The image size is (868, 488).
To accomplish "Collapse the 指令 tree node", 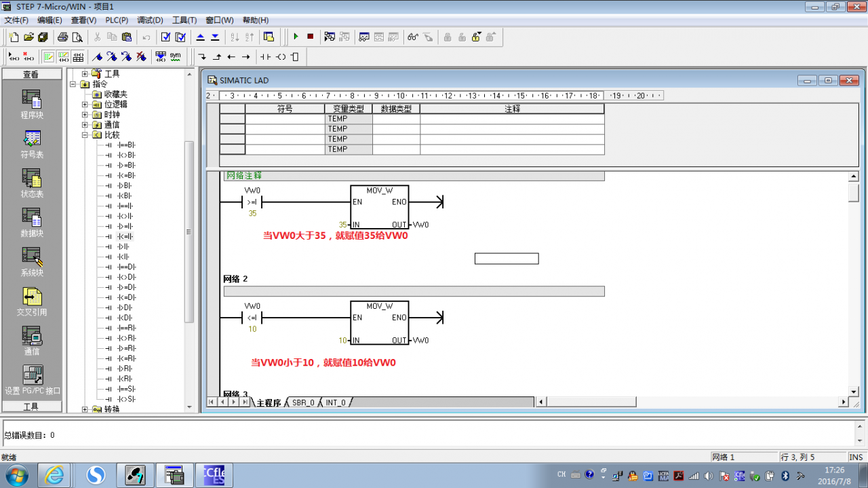I will click(73, 84).
